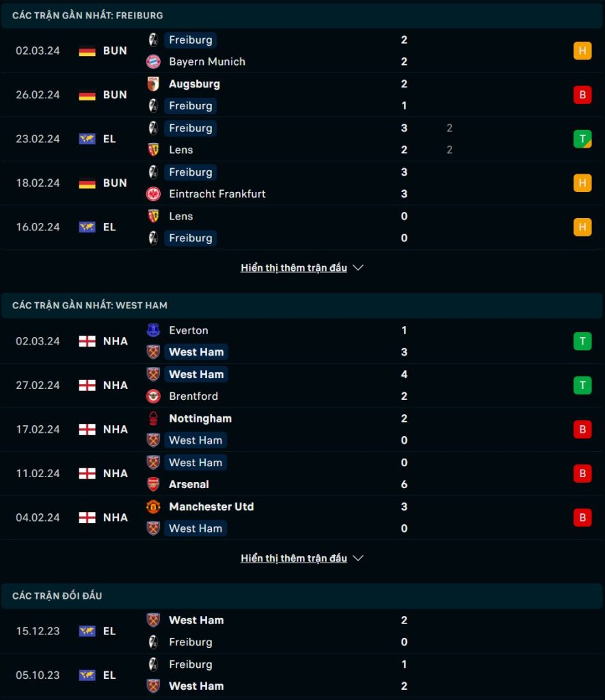Screen dimensions: 605x700
Task: Expand more West Ham matches chevron
Action: [x=358, y=558]
